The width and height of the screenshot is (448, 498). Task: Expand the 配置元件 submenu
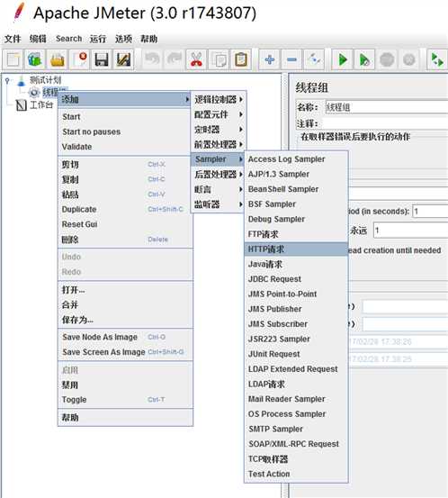(x=218, y=114)
